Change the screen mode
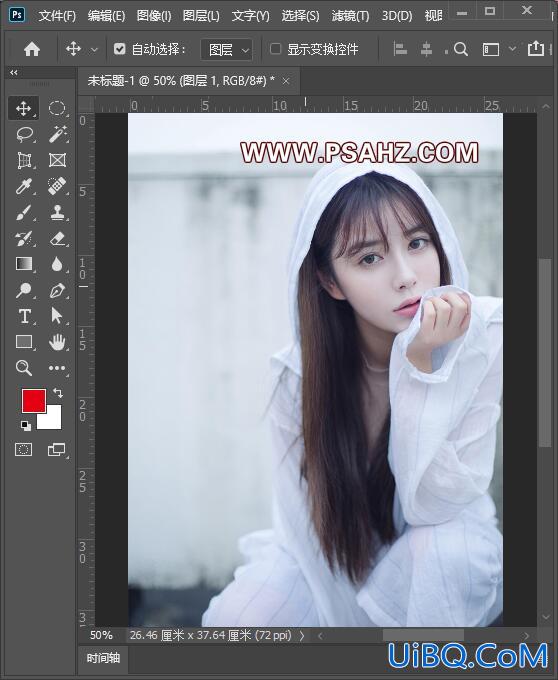Screen dimensions: 558x680 pyautogui.click(x=57, y=450)
